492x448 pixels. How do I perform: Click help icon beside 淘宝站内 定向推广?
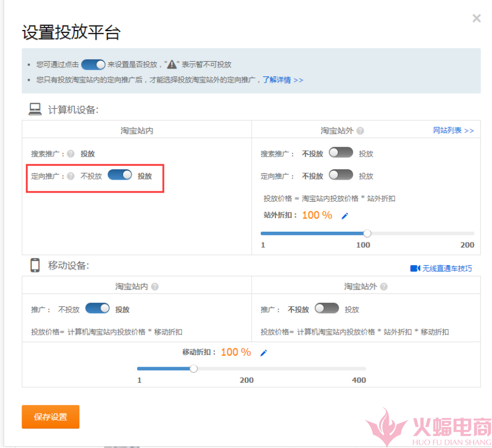pyautogui.click(x=71, y=176)
